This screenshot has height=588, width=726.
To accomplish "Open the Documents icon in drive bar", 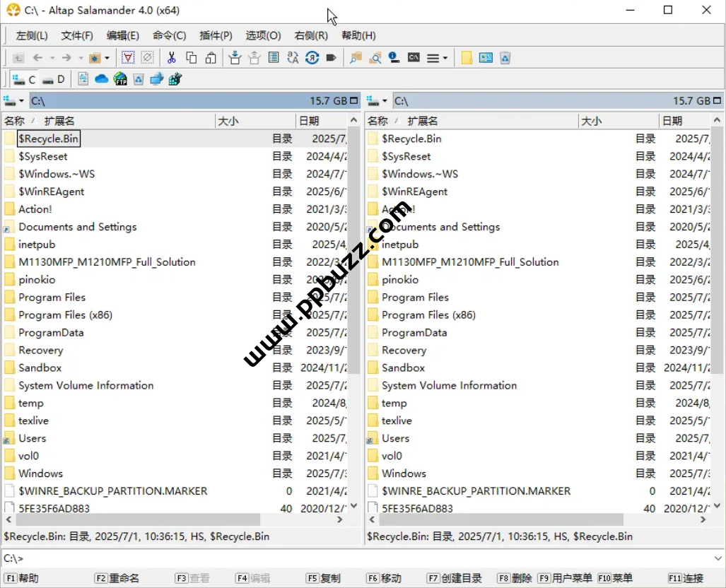I will pyautogui.click(x=83, y=79).
